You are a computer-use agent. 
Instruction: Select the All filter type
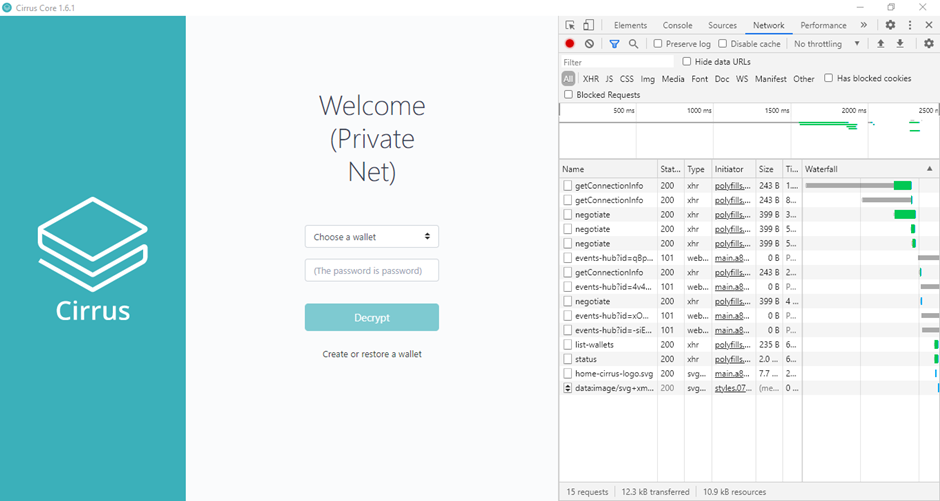(568, 79)
